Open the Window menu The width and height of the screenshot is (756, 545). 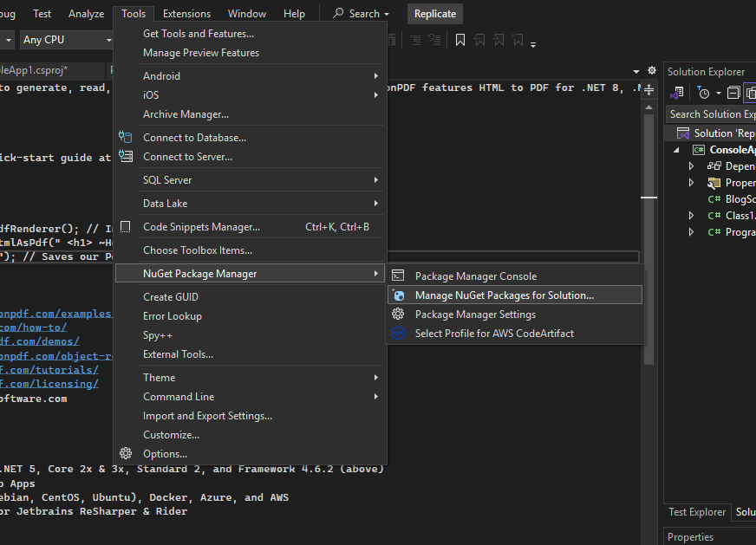247,14
